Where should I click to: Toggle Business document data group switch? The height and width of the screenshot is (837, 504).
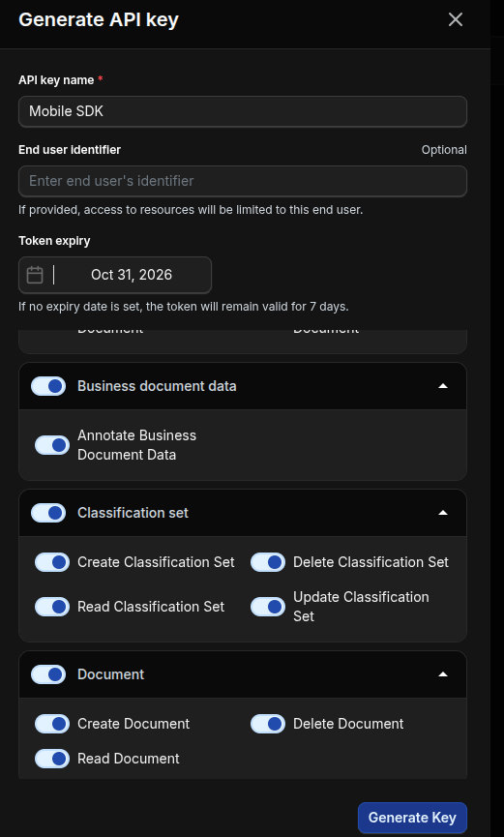click(48, 386)
